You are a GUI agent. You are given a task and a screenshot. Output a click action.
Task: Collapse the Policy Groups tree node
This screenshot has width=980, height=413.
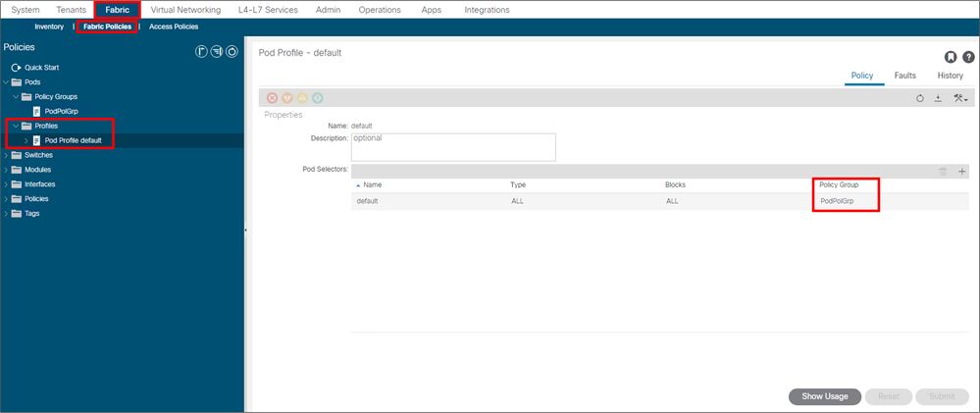click(x=17, y=97)
